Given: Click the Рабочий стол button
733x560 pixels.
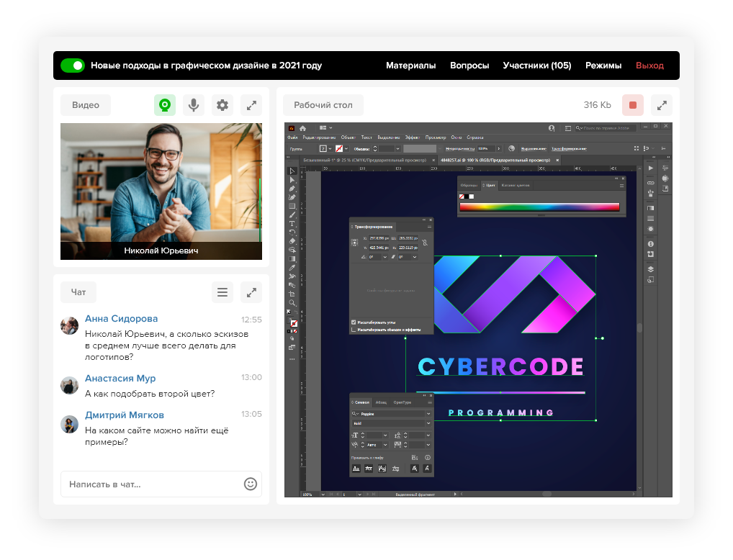Looking at the screenshot, I should 323,105.
